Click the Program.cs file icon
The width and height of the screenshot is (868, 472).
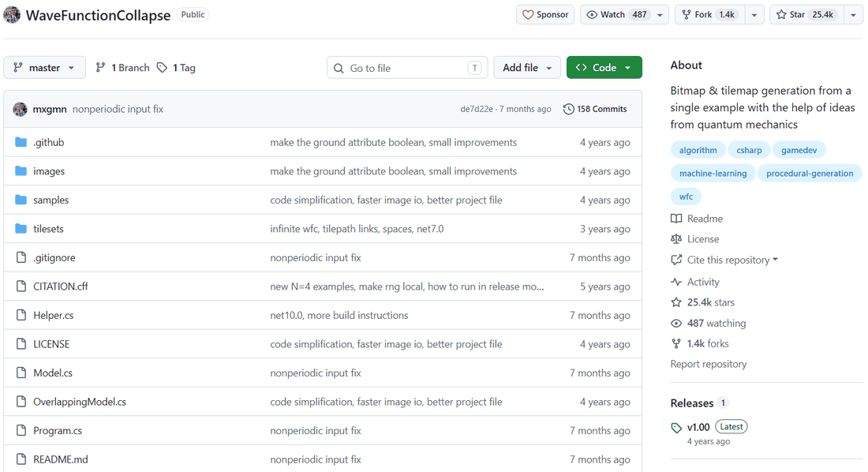click(x=21, y=430)
